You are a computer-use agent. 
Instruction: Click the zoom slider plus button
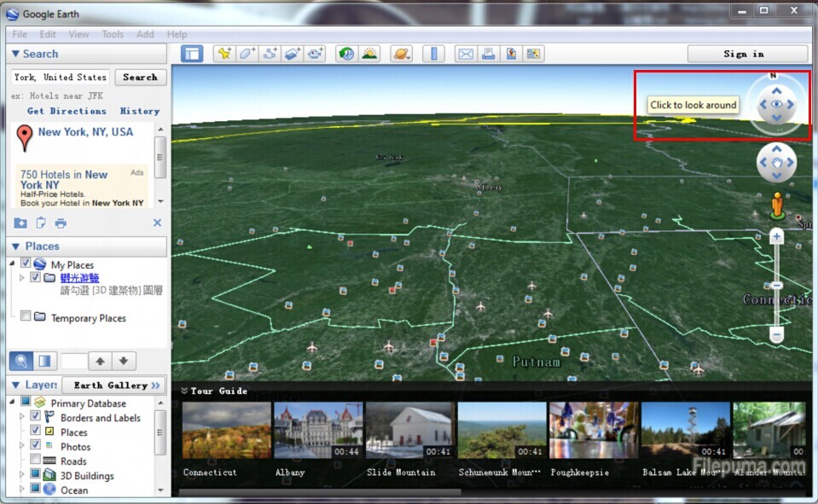(x=776, y=237)
